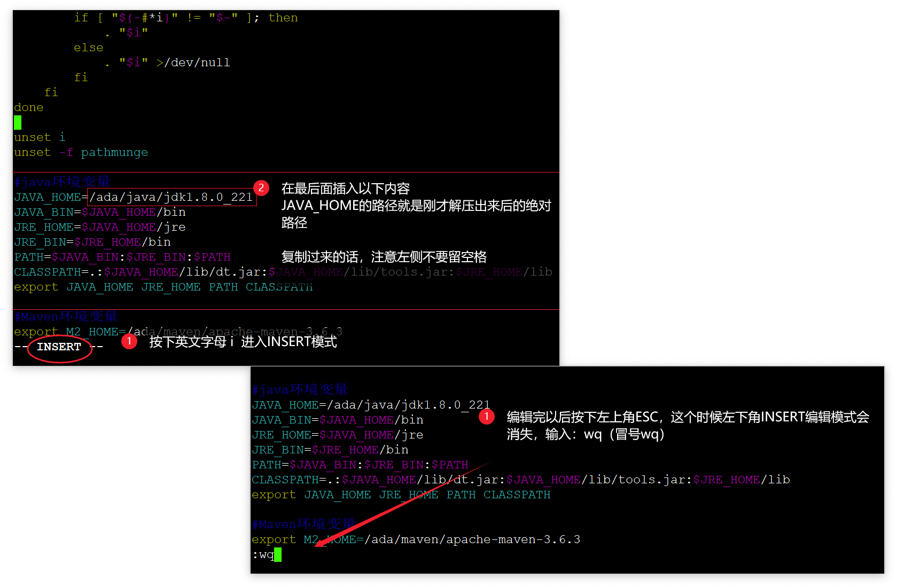Click the 'done' keyword in the script

pyautogui.click(x=29, y=107)
